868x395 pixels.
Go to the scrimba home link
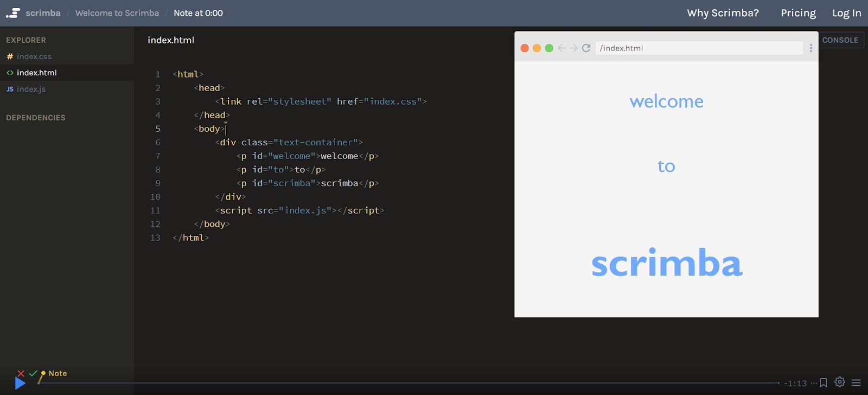43,13
